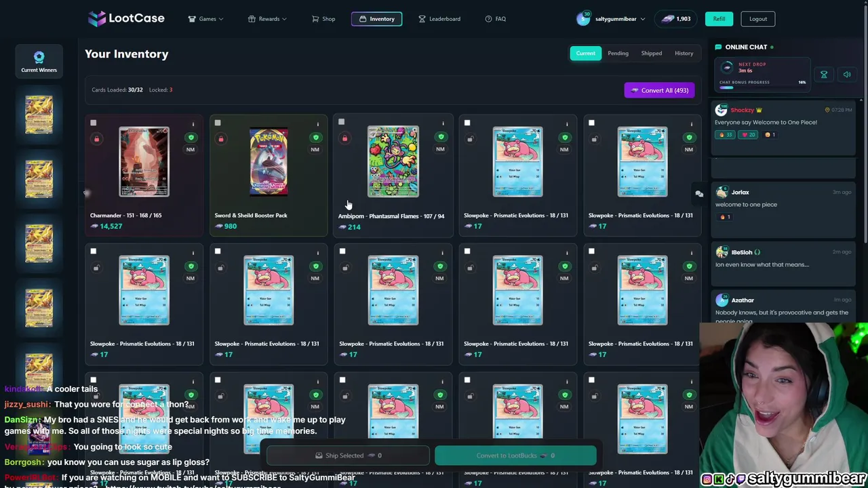868x488 pixels.
Task: Click the 1,903 LootBucks balance pill
Action: pyautogui.click(x=676, y=19)
